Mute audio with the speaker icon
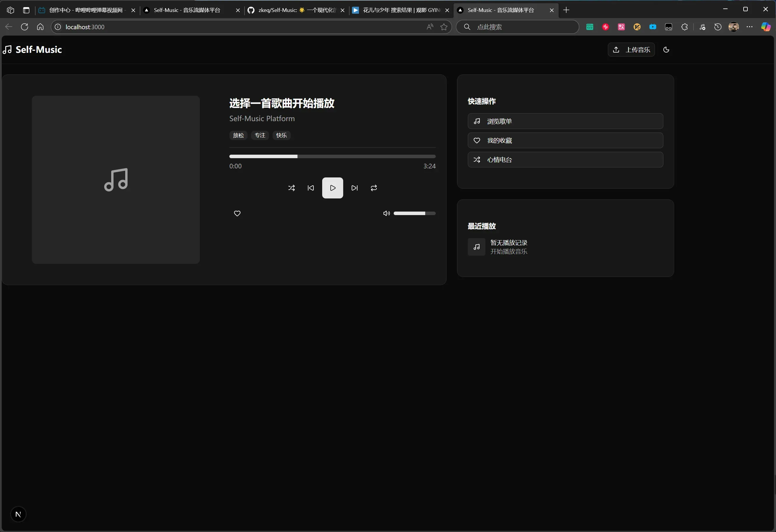776x532 pixels. click(x=386, y=213)
